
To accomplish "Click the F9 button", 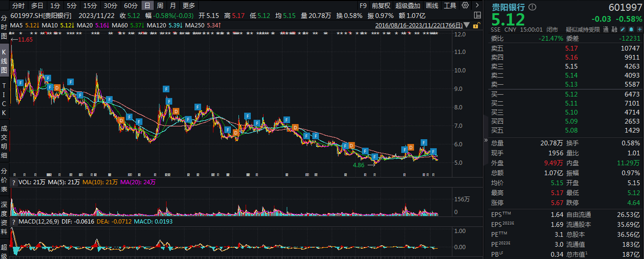I will click(363, 5).
